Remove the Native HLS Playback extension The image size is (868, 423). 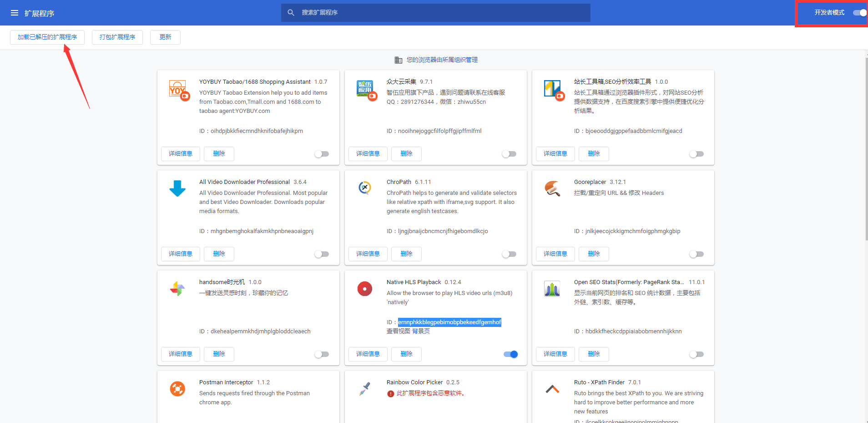tap(406, 354)
